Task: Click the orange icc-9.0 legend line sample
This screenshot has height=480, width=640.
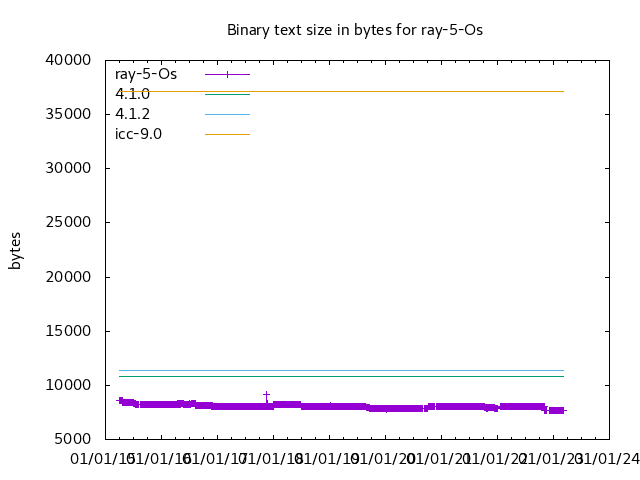Action: (227, 134)
